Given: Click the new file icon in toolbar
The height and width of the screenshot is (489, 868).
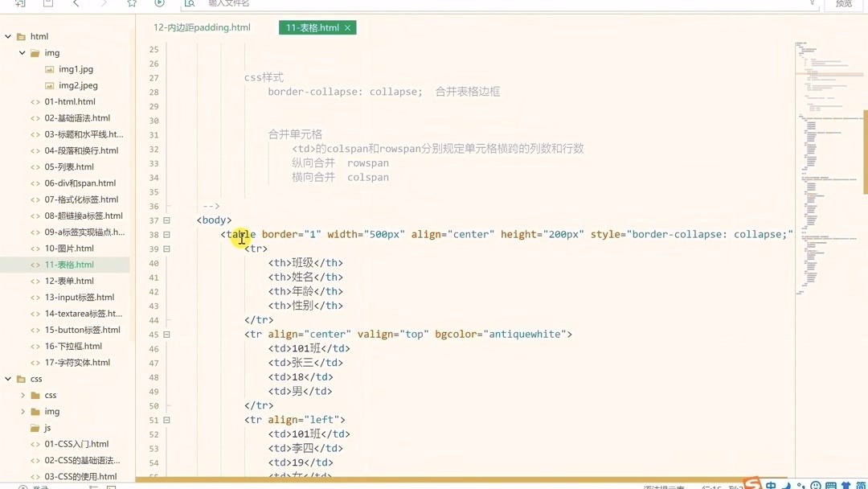Looking at the screenshot, I should click(x=18, y=4).
